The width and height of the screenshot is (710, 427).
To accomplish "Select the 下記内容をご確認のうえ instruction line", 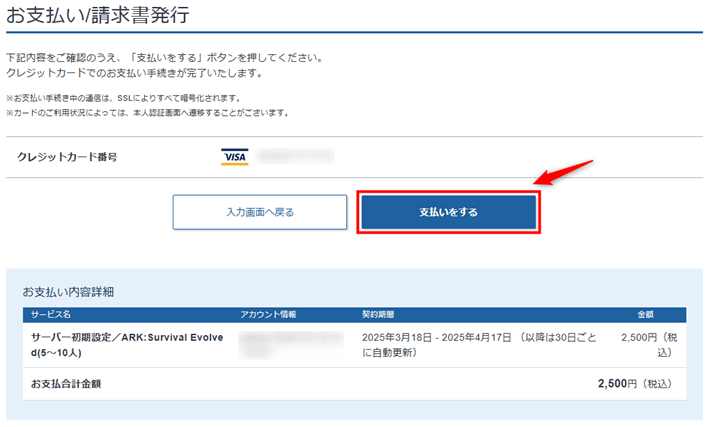I will click(166, 58).
